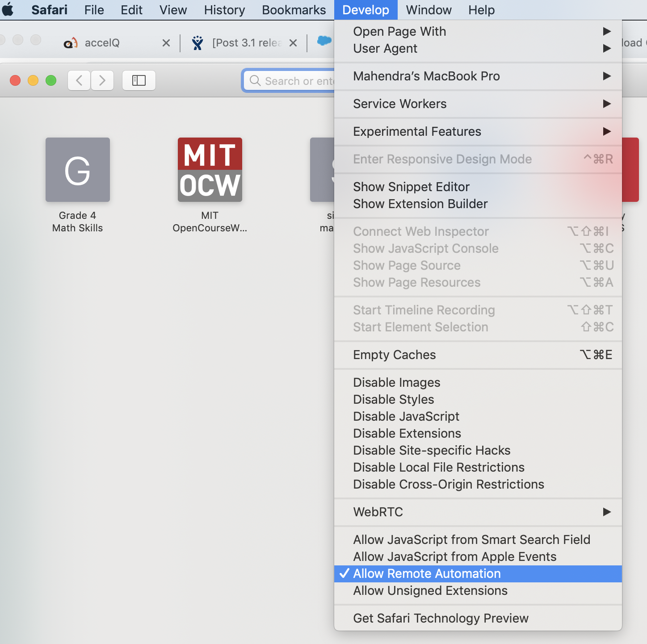Go forward with the Safari forward arrow

[x=102, y=80]
